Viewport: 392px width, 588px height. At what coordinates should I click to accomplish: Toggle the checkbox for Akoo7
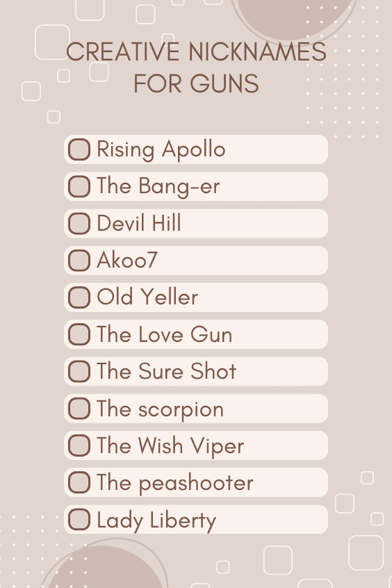[x=79, y=260]
